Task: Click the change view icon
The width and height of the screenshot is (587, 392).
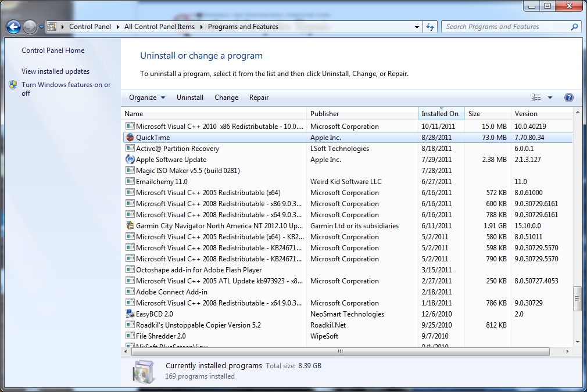Action: 536,98
